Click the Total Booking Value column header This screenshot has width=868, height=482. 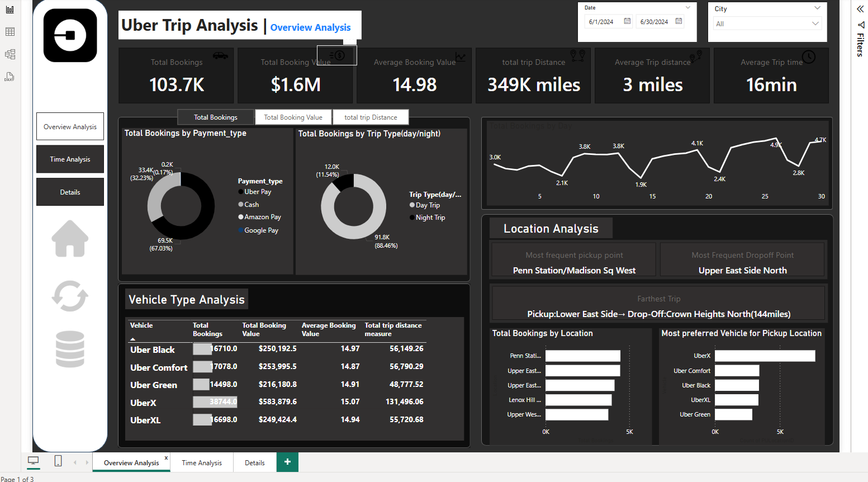click(264, 329)
